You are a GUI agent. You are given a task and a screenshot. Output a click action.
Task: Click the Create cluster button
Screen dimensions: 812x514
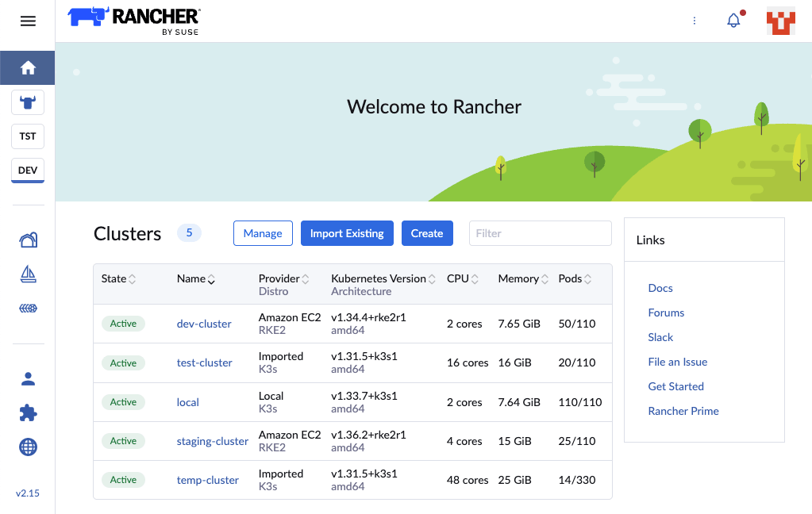click(427, 233)
